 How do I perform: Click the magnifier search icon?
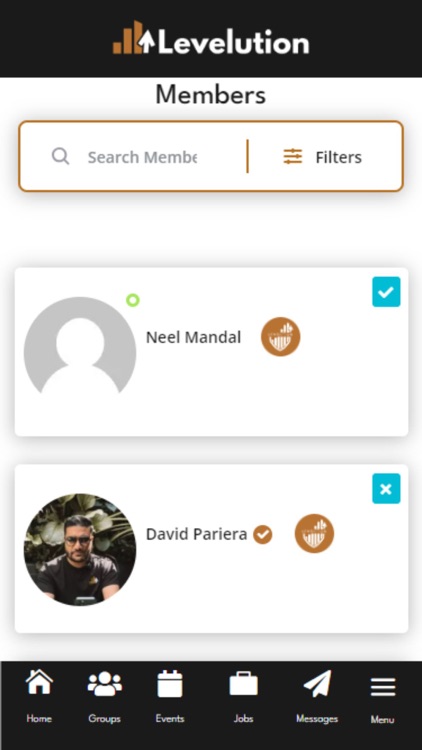[x=61, y=156]
